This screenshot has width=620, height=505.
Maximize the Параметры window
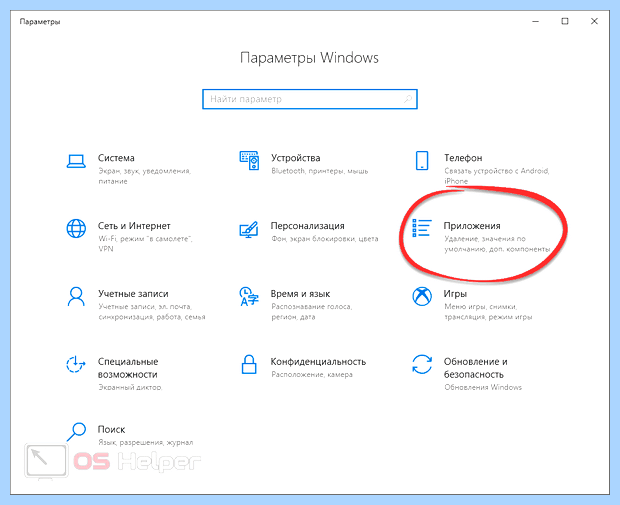[x=565, y=21]
